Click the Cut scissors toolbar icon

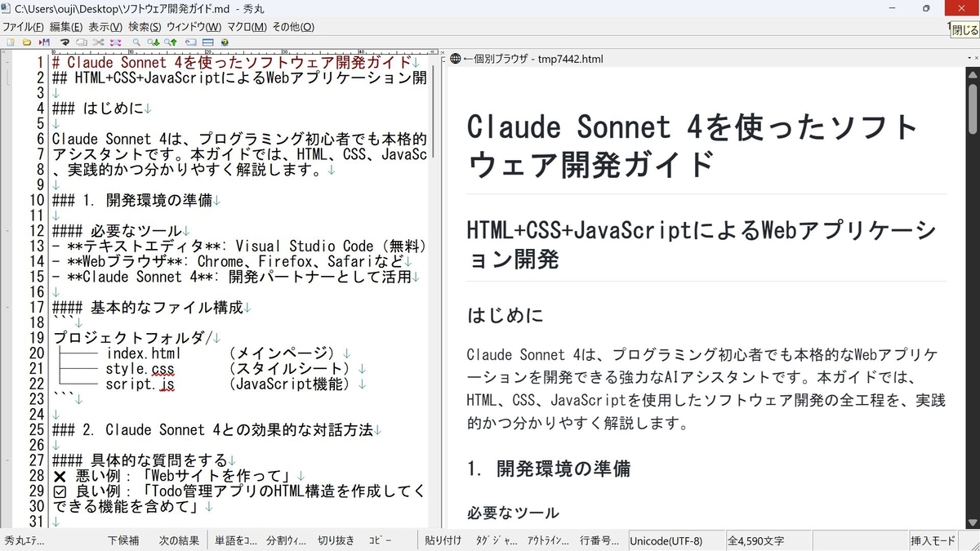[98, 42]
